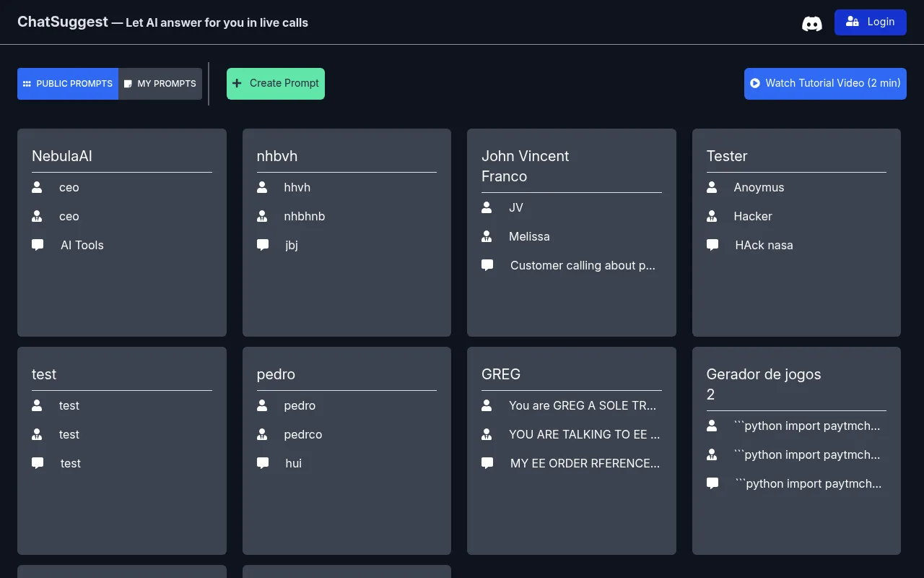Open the GREG prompt card title

coord(501,374)
